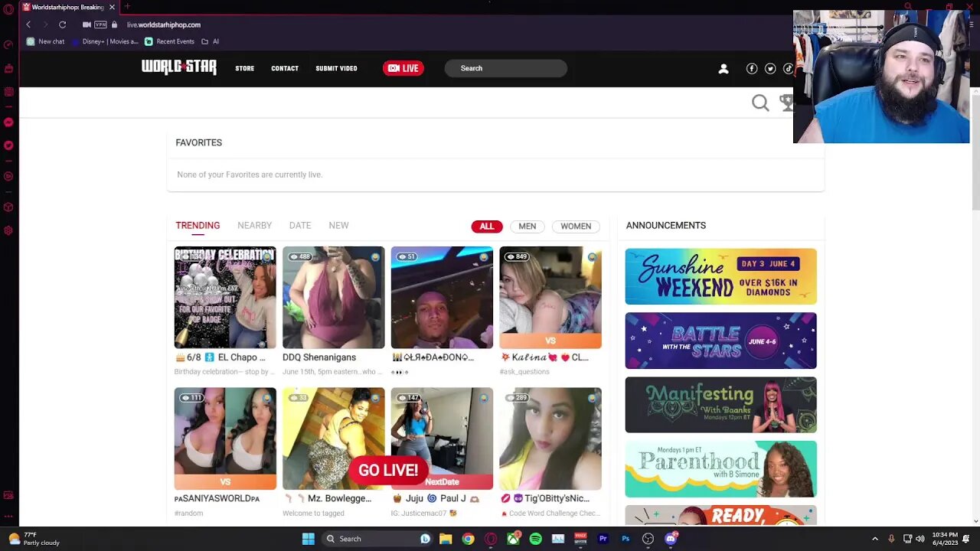Open the camera permission icon in address bar
Image resolution: width=980 pixels, height=551 pixels.
click(x=87, y=24)
